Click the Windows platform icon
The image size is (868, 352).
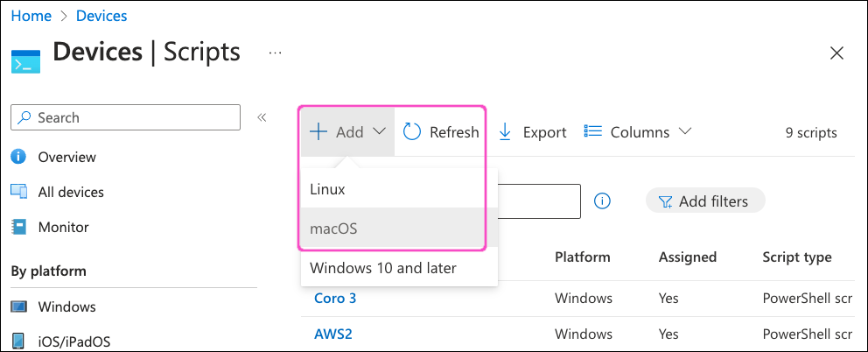(x=18, y=306)
